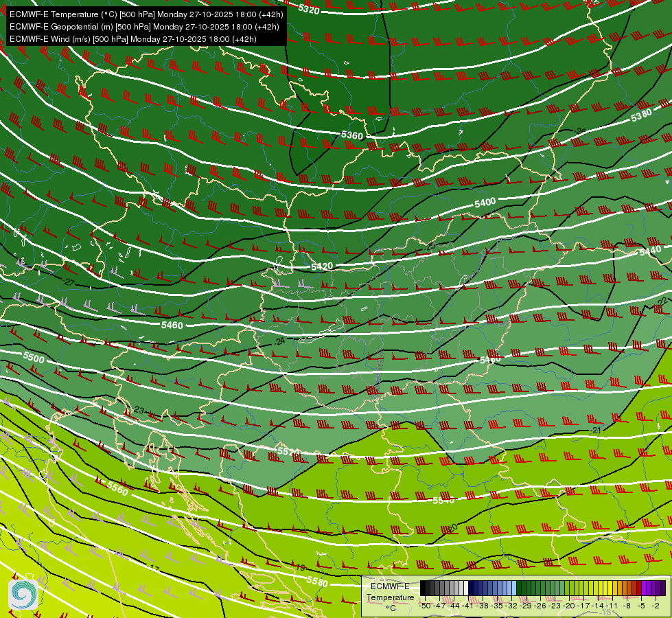The height and width of the screenshot is (618, 672).
Task: Click the legend's ECMWF-E Temperature caption
Action: pyautogui.click(x=390, y=592)
